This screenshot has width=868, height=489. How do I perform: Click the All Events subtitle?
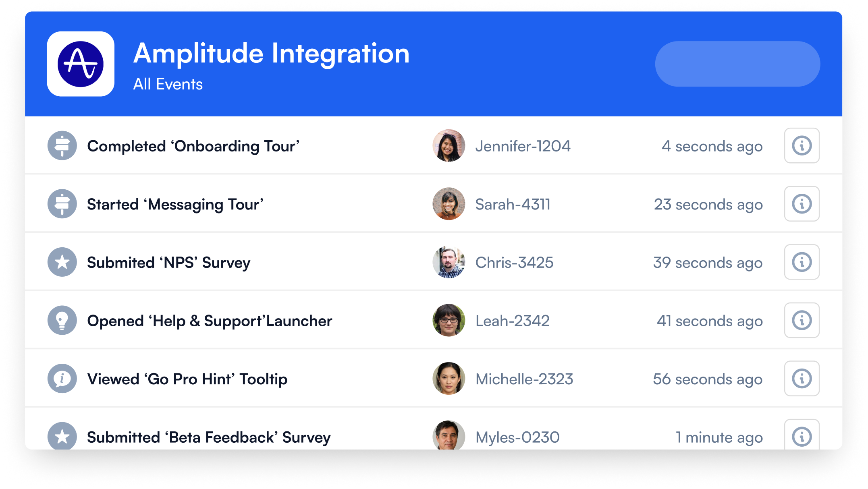168,84
